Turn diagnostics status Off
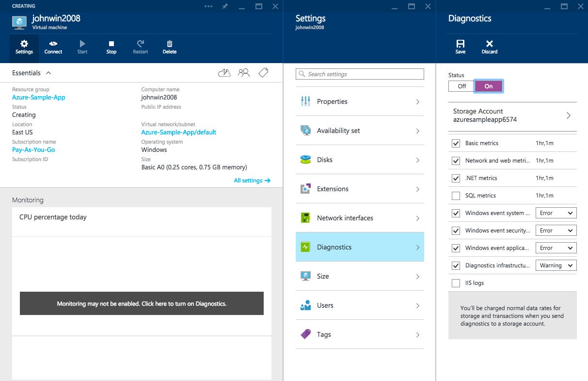This screenshot has height=381, width=588. click(460, 86)
